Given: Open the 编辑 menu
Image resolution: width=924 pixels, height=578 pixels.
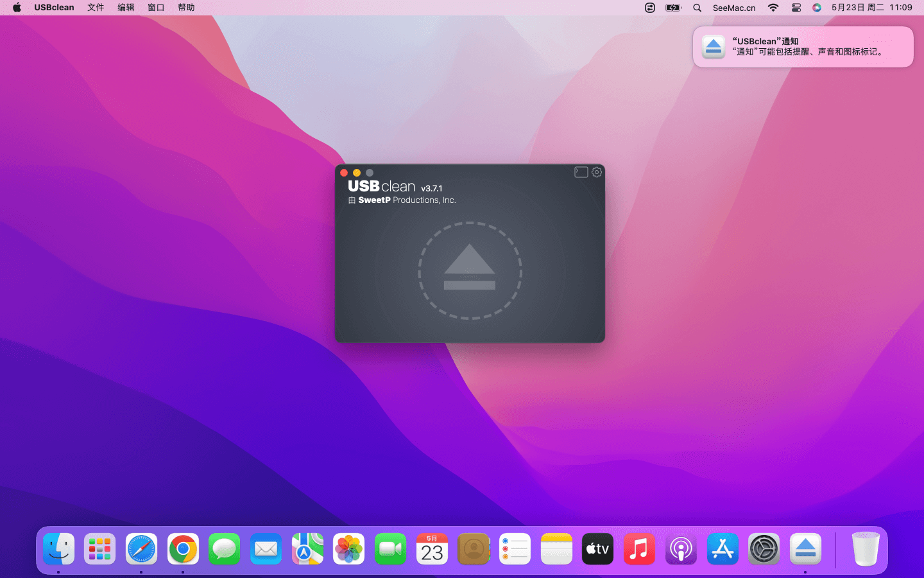Looking at the screenshot, I should tap(126, 8).
